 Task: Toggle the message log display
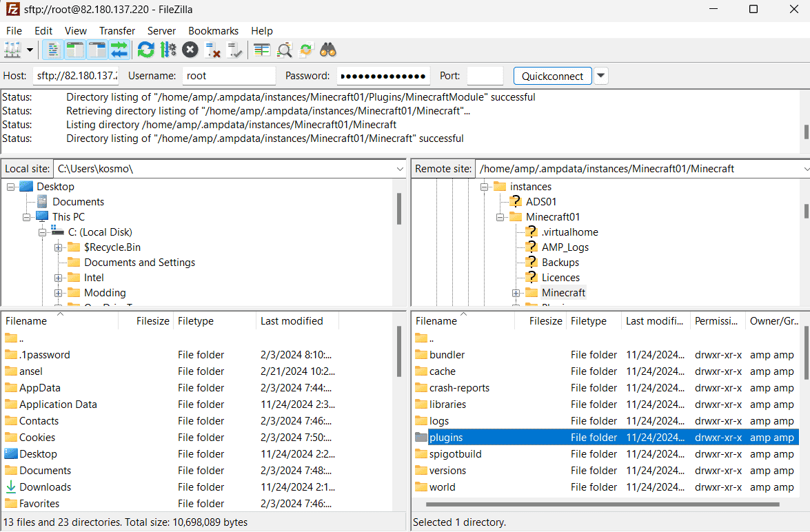tap(52, 50)
